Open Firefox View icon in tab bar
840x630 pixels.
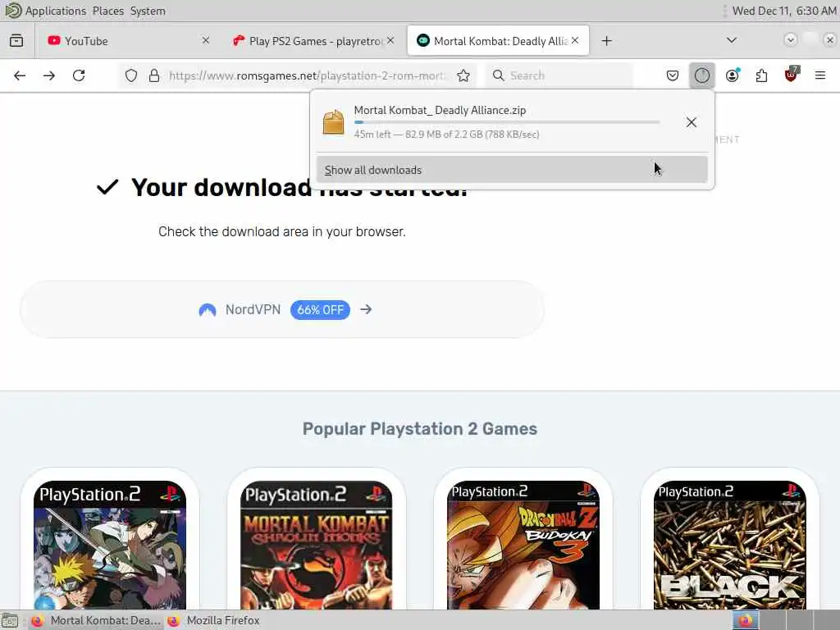point(16,41)
